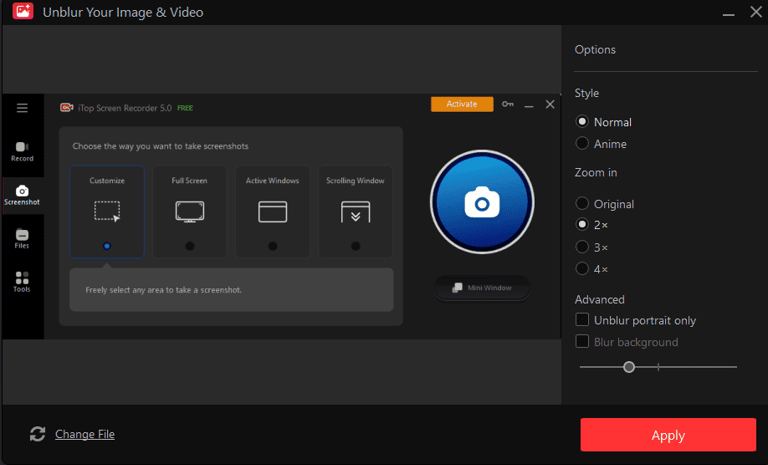Select the Full Screen radio dot

pyautogui.click(x=190, y=246)
